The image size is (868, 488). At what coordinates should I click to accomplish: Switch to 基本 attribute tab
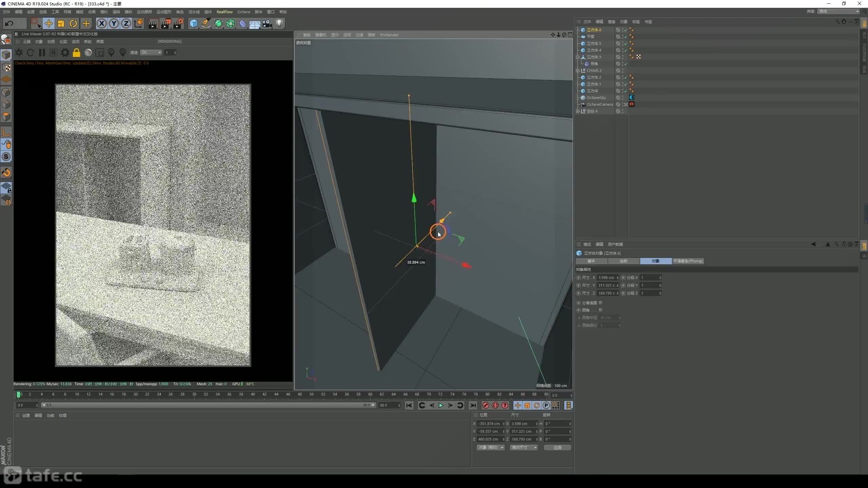591,261
